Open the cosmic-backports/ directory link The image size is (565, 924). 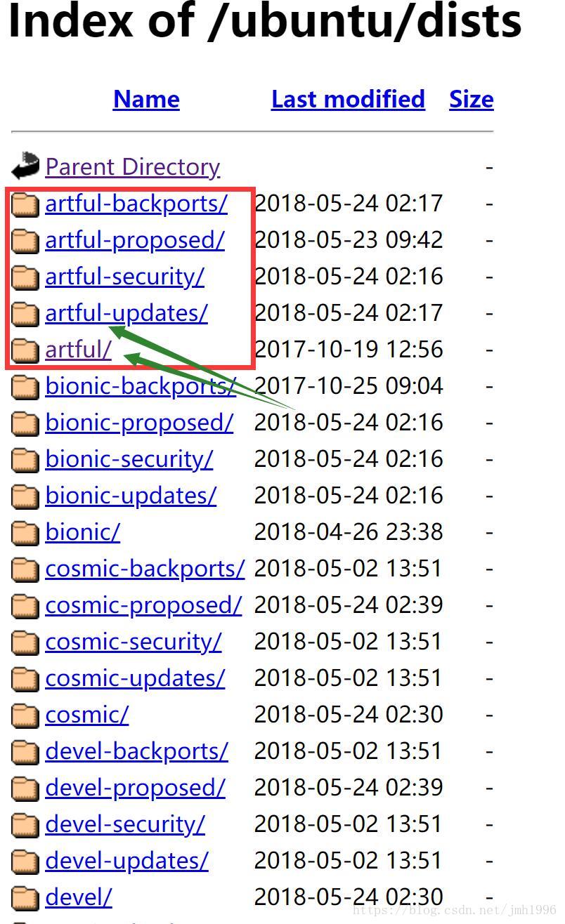click(145, 568)
